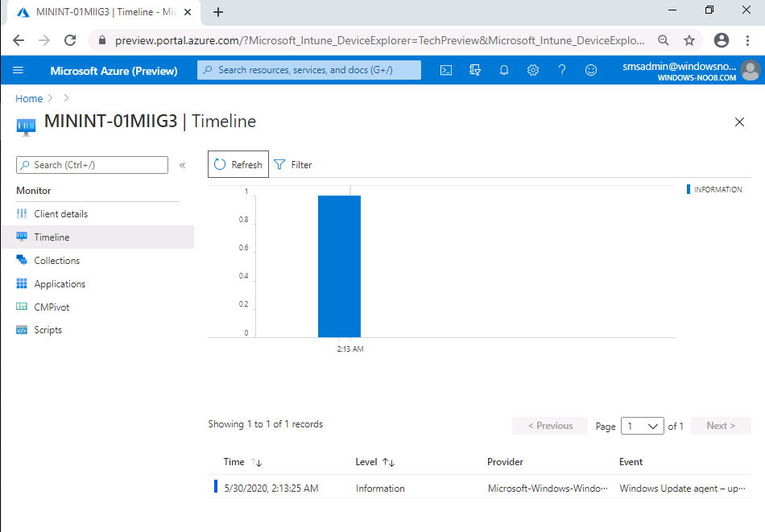765x532 pixels.
Task: Go to Home breadcrumb link
Action: click(x=29, y=98)
